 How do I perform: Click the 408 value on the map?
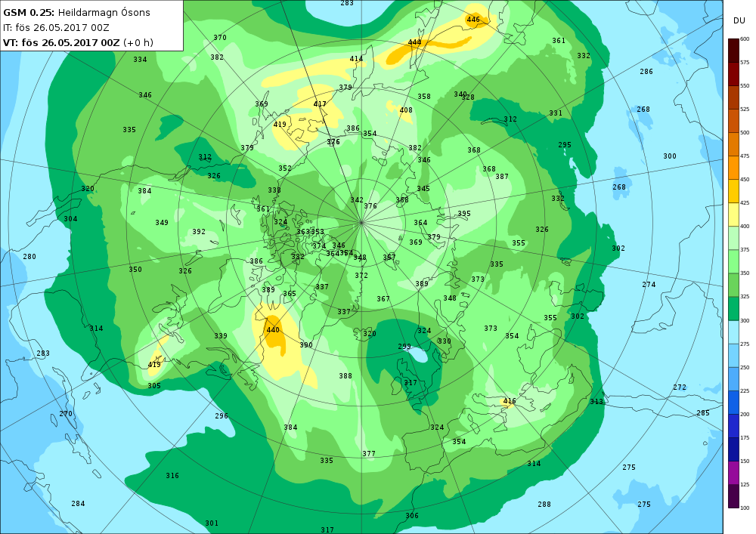pyautogui.click(x=406, y=110)
